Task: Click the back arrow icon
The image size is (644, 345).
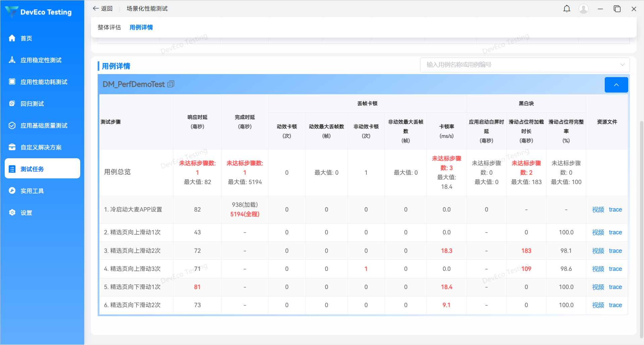Action: (96, 8)
